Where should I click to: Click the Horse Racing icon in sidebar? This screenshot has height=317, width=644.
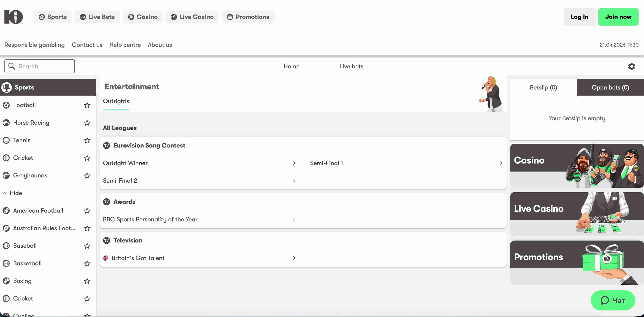tap(6, 123)
